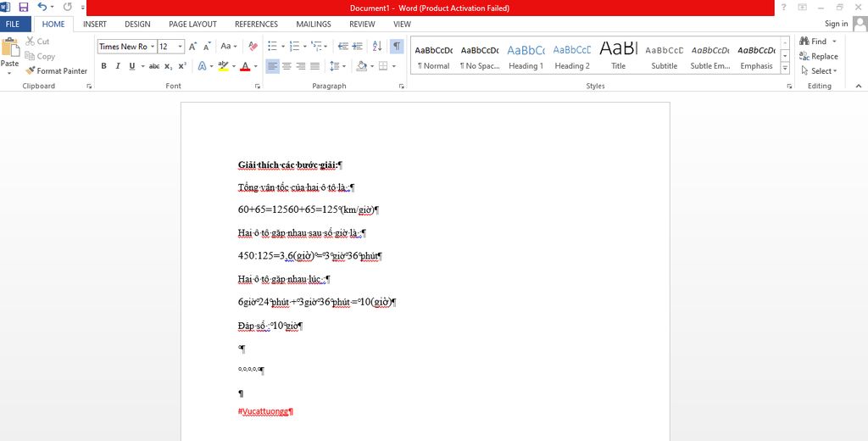Increase paragraph indent

point(357,47)
